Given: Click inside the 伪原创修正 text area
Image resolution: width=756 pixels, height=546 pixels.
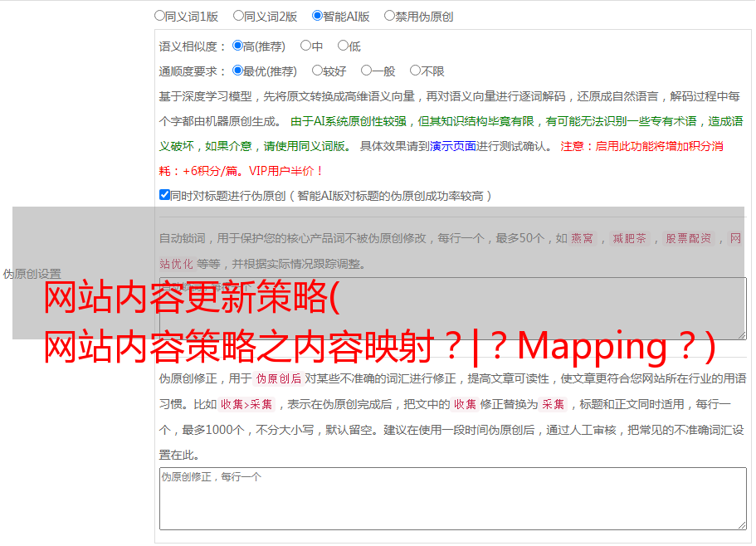Looking at the screenshot, I should 453,499.
